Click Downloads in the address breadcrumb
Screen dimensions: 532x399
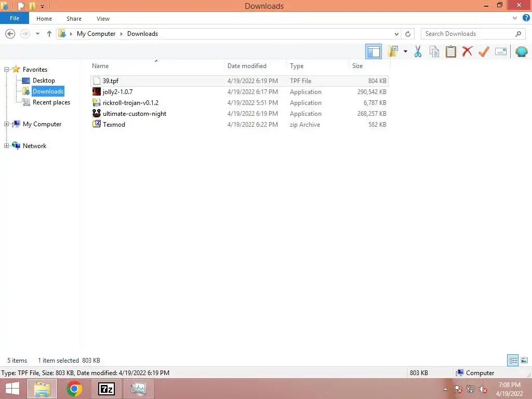142,34
